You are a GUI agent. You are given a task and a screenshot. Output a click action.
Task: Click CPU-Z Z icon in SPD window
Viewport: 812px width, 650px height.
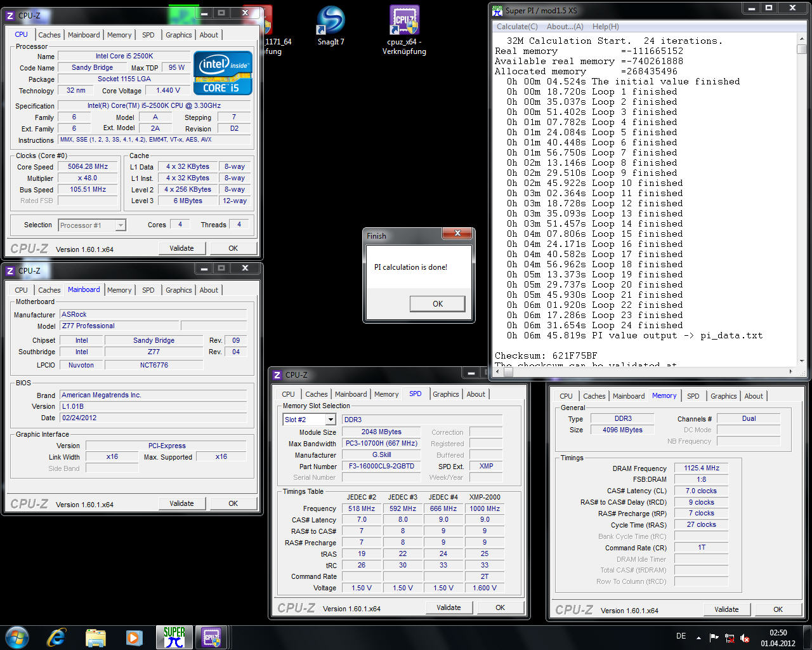[x=277, y=375]
